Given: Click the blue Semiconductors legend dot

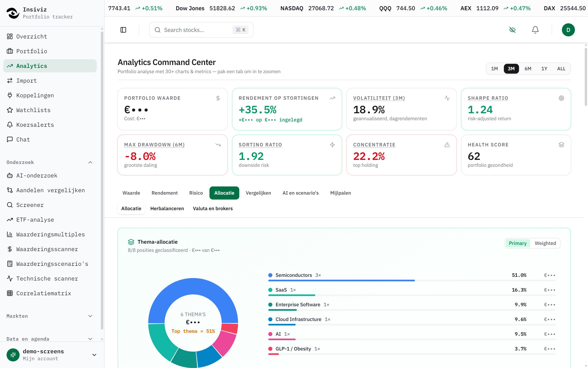Looking at the screenshot, I should click(x=270, y=275).
